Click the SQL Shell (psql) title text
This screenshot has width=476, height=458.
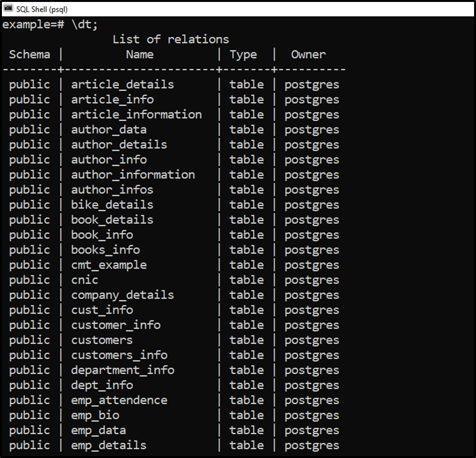coord(42,9)
